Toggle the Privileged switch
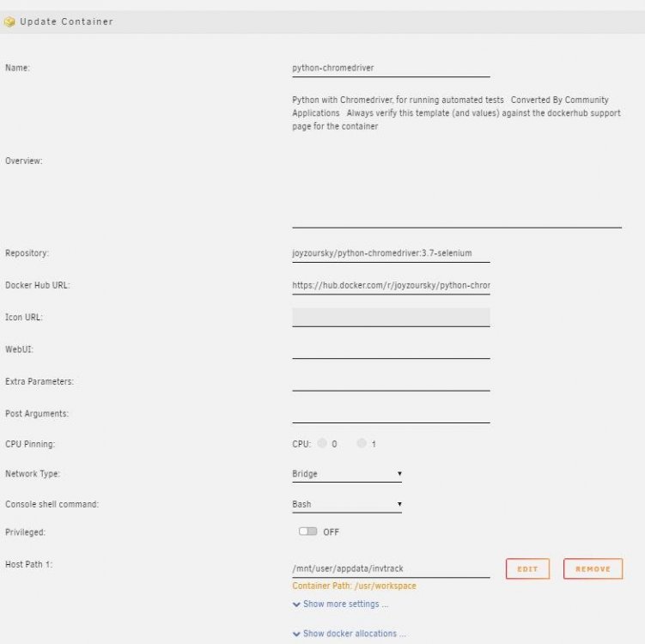The height and width of the screenshot is (644, 645). 307,532
